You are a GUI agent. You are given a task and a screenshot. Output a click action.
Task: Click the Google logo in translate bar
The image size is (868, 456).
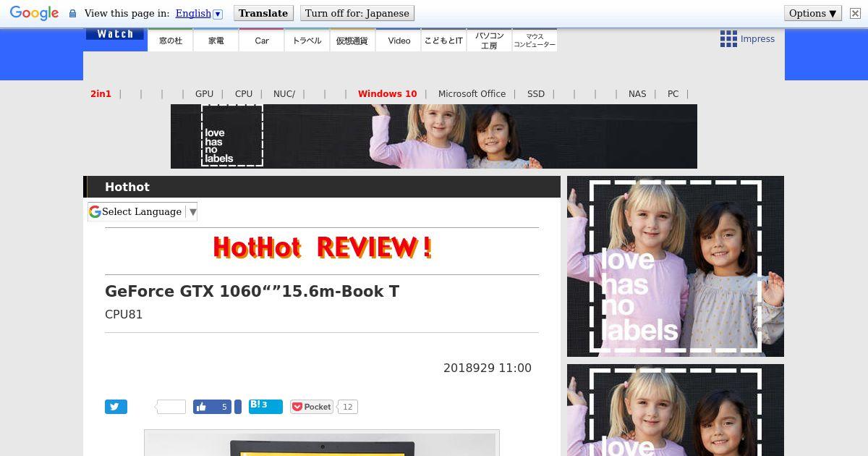34,13
